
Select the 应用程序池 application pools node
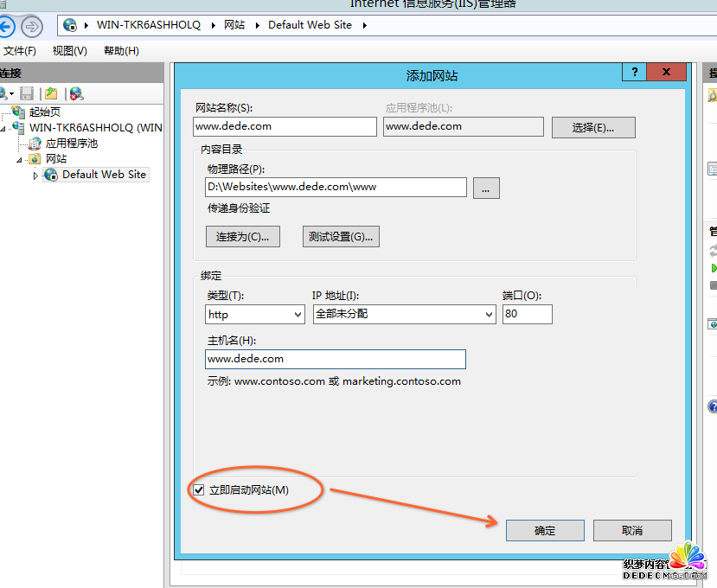(x=71, y=144)
